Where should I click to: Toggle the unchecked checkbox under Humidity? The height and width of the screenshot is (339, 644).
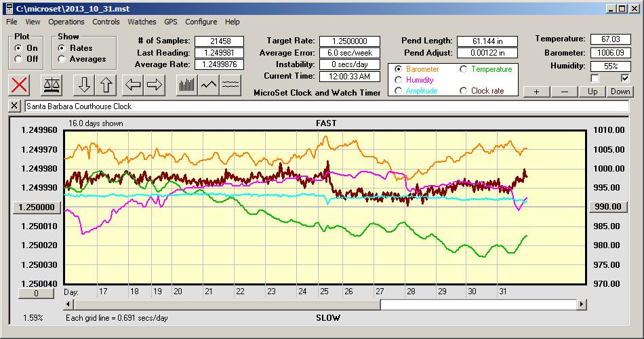pyautogui.click(x=595, y=78)
